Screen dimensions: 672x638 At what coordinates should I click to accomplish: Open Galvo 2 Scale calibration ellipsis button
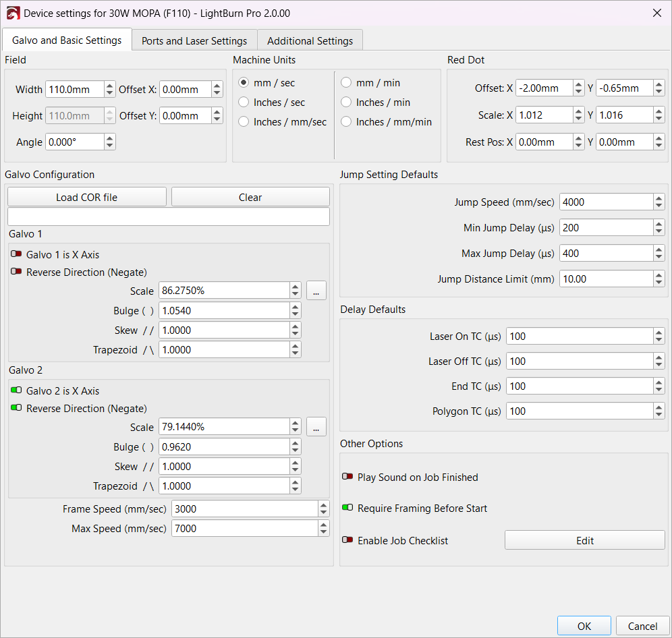pyautogui.click(x=316, y=427)
